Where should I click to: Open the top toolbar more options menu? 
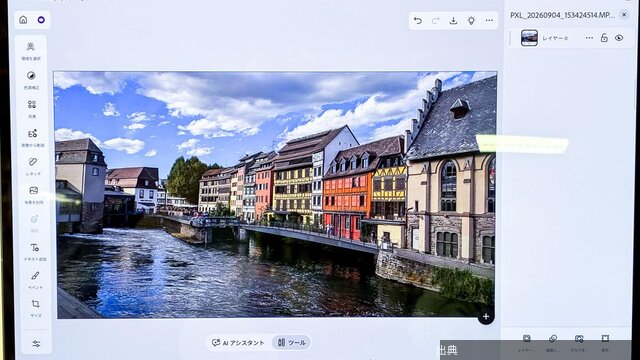coord(489,20)
